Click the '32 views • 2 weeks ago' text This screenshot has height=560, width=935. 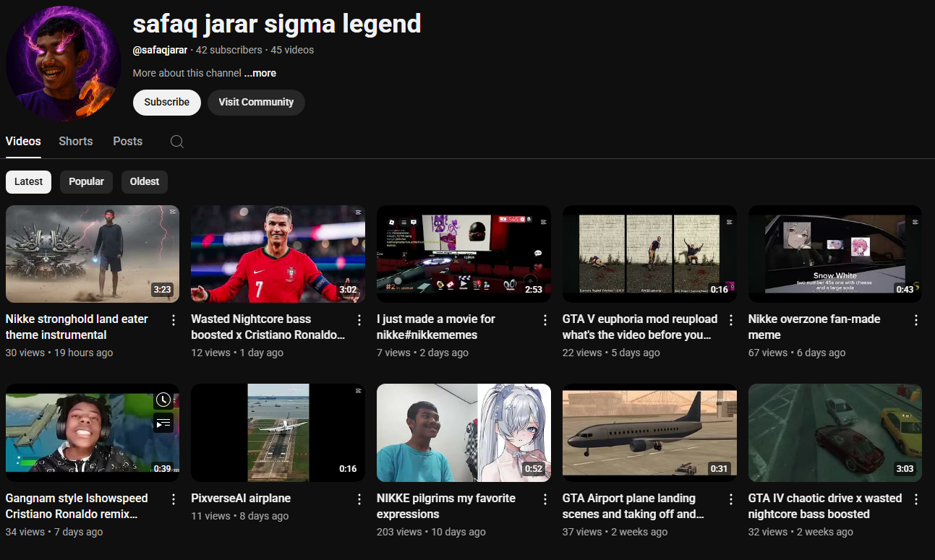click(800, 532)
